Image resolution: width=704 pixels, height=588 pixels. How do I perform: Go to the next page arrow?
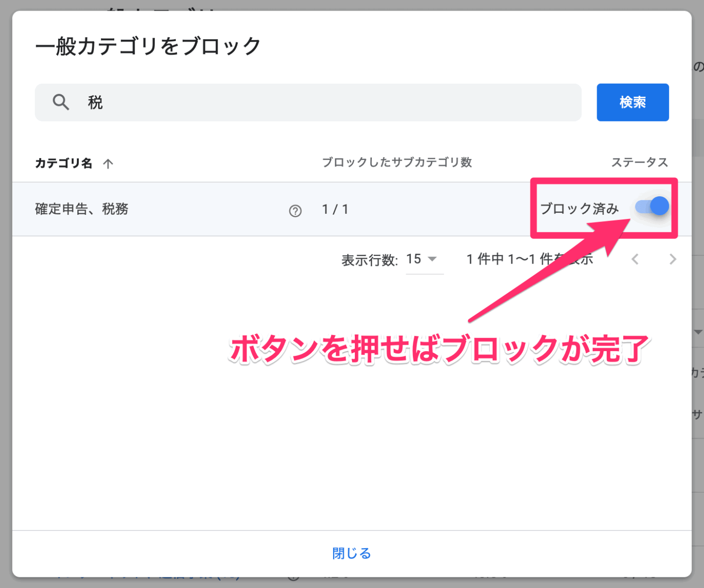pyautogui.click(x=673, y=260)
